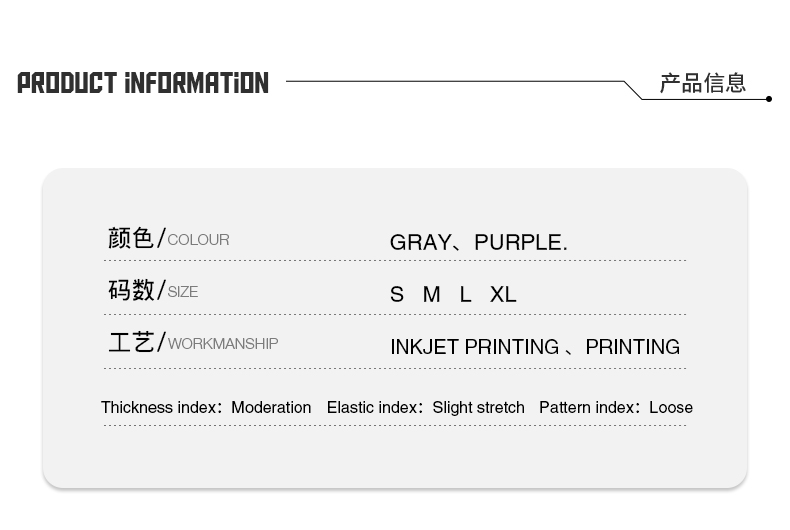Click the Chinese 产品信息 title text
This screenshot has width=790, height=530.
tap(703, 83)
